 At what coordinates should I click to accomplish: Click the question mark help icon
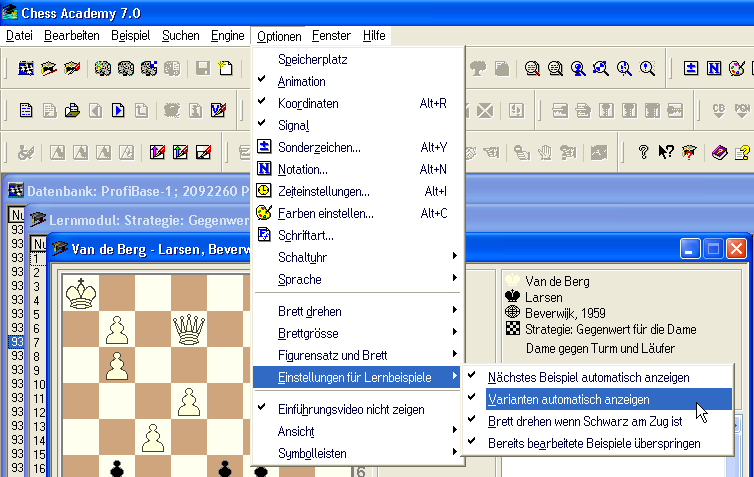point(643,152)
